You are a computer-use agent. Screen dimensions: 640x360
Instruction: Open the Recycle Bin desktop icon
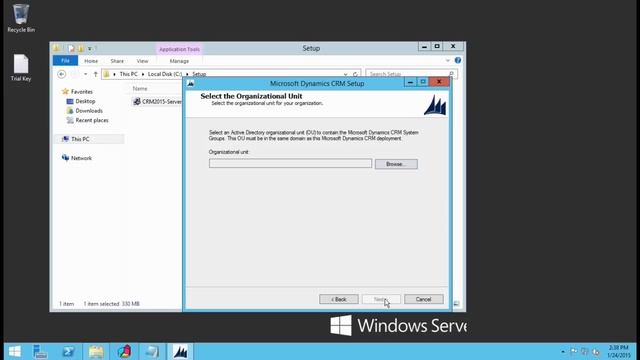coord(20,18)
